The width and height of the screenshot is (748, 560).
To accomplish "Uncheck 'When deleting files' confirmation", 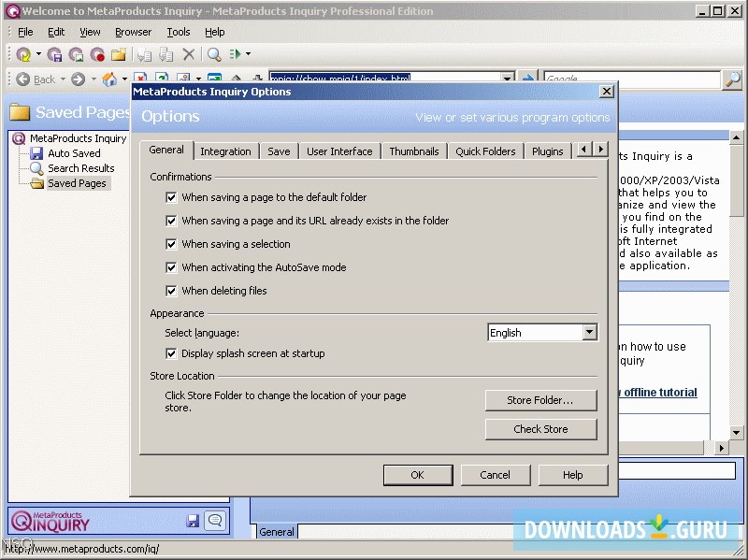I will tap(171, 290).
